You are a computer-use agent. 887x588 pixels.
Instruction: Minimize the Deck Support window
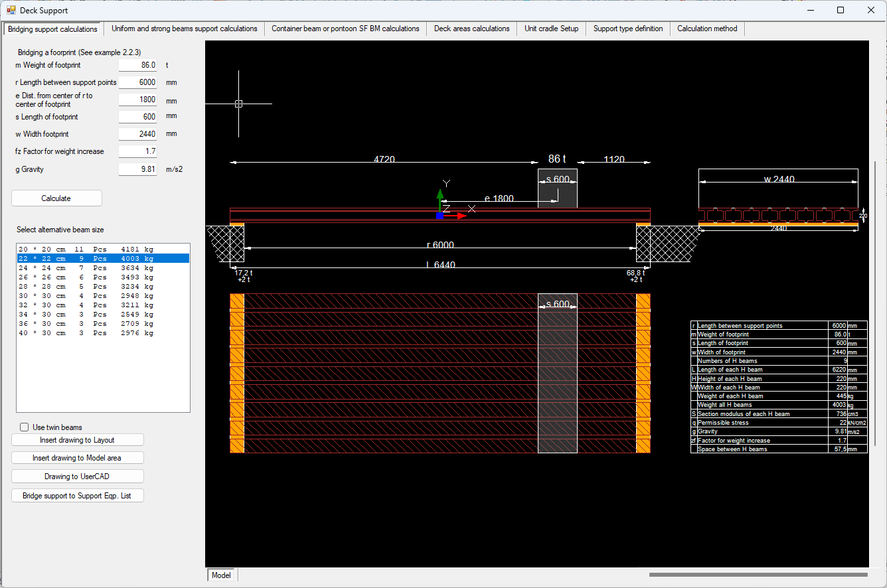coord(810,10)
